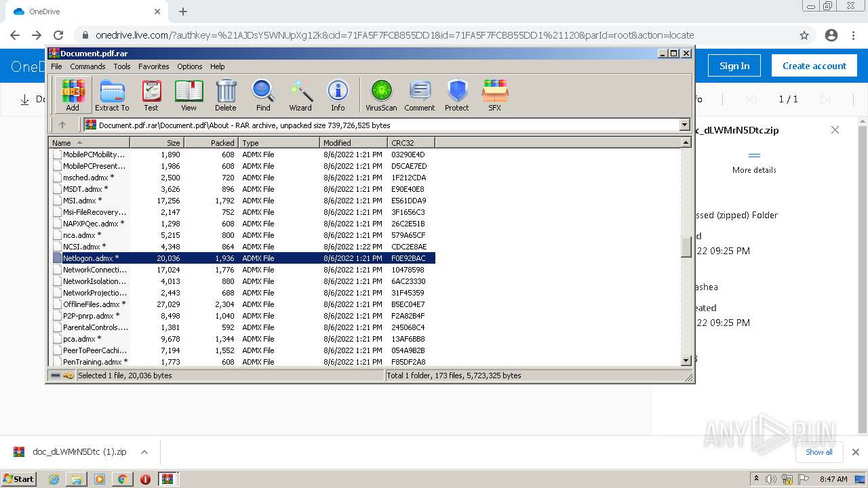Screen dimensions: 868x488
Task: Open the Comment tool
Action: [x=420, y=95]
